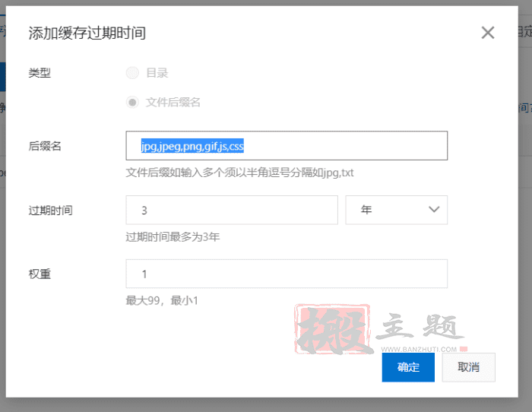532x412 pixels.
Task: Click the 后缀名 field label
Action: click(x=45, y=146)
